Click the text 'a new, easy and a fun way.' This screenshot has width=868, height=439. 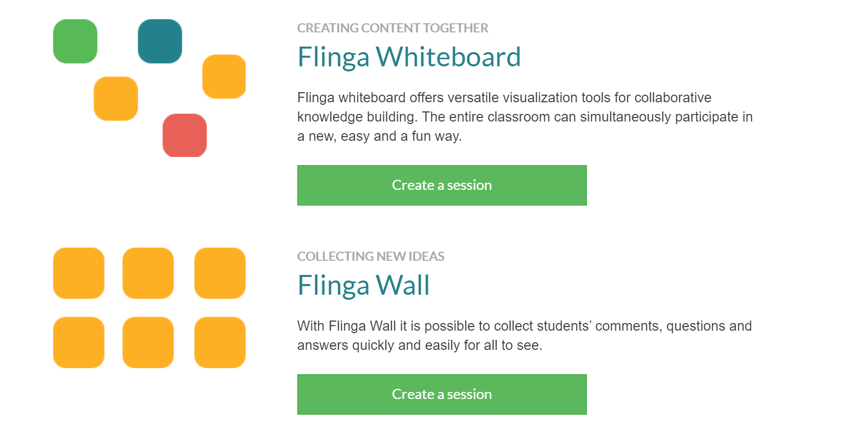point(380,136)
